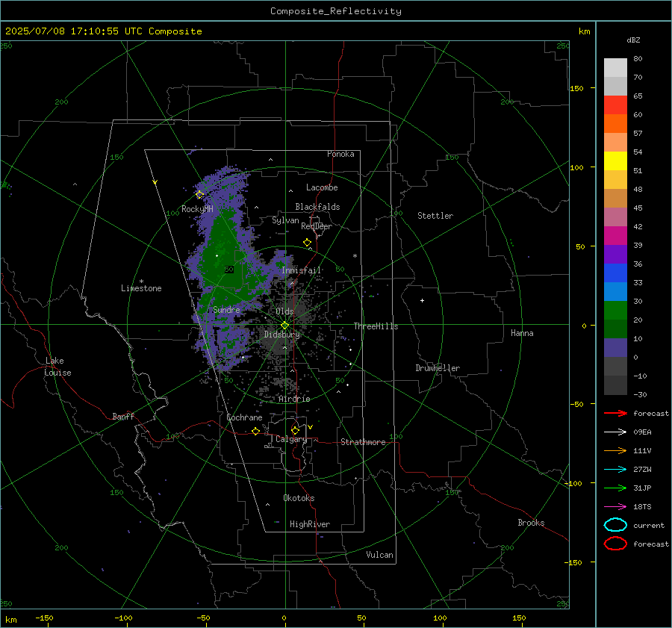Click the Didsbury town label
Image resolution: width=672 pixels, height=628 pixels.
click(x=282, y=335)
